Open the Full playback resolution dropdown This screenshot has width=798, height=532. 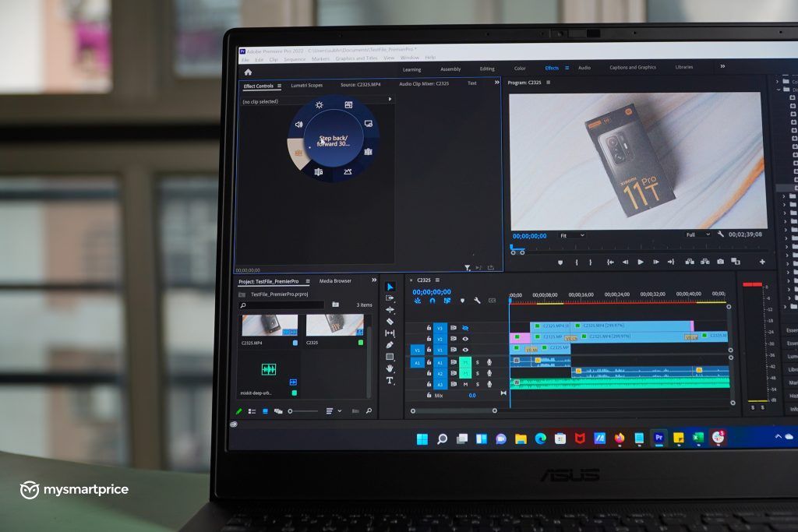pos(697,234)
